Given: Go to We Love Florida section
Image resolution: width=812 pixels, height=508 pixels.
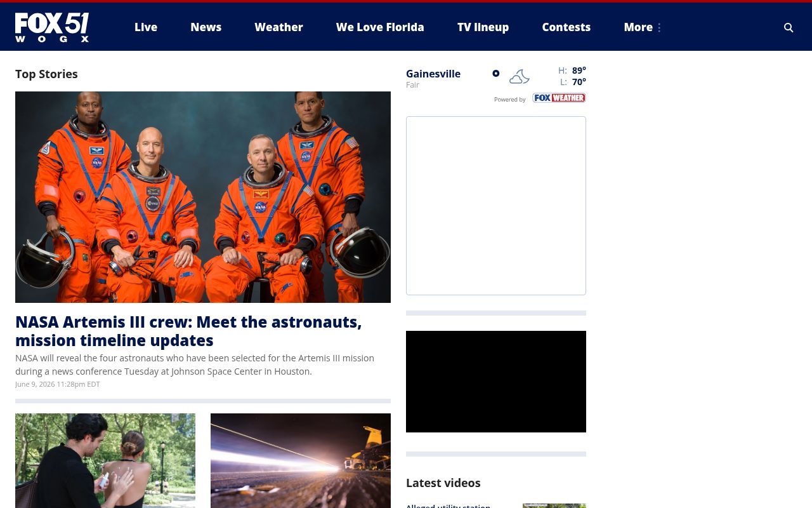Looking at the screenshot, I should [380, 27].
